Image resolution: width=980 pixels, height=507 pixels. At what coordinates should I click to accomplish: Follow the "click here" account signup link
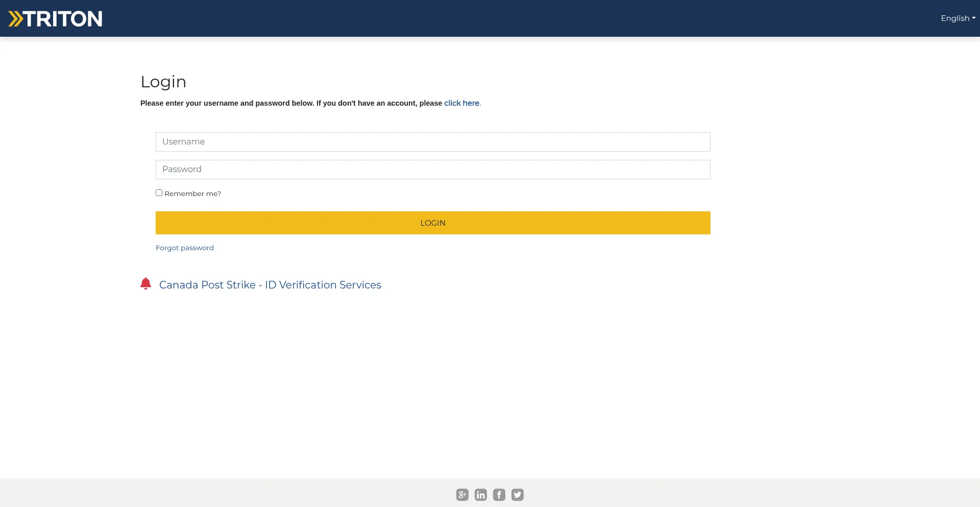point(461,103)
